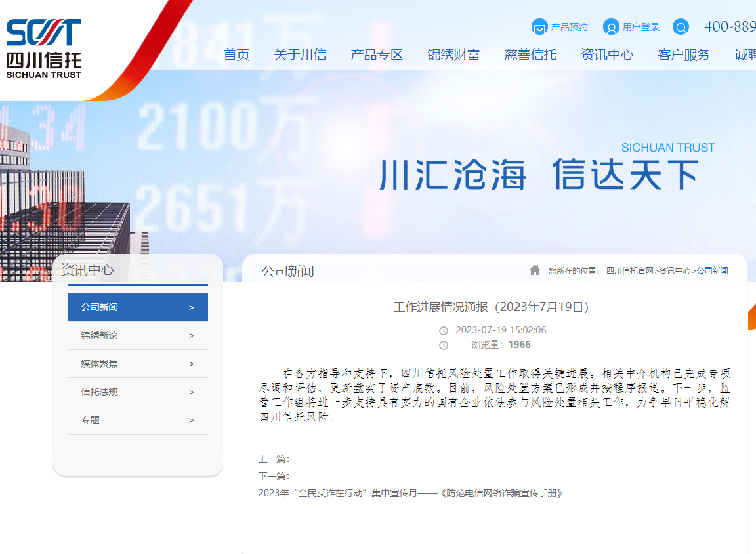
Task: Click the 您所在的位置 label
Action: (x=574, y=271)
